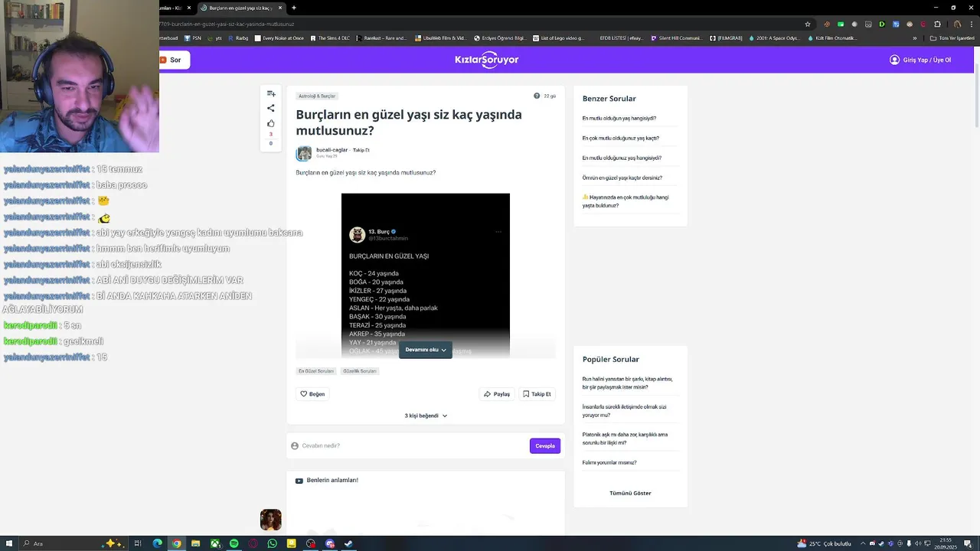The image size is (980, 551).
Task: Expand the bookmarks overflow chevron
Action: [914, 38]
